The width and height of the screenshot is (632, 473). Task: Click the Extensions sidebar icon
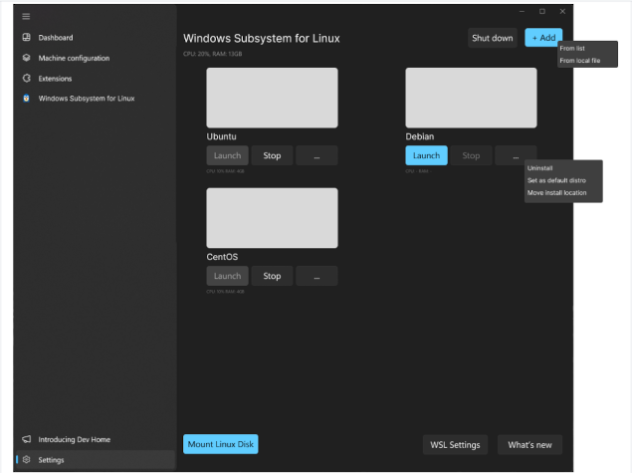tap(27, 78)
